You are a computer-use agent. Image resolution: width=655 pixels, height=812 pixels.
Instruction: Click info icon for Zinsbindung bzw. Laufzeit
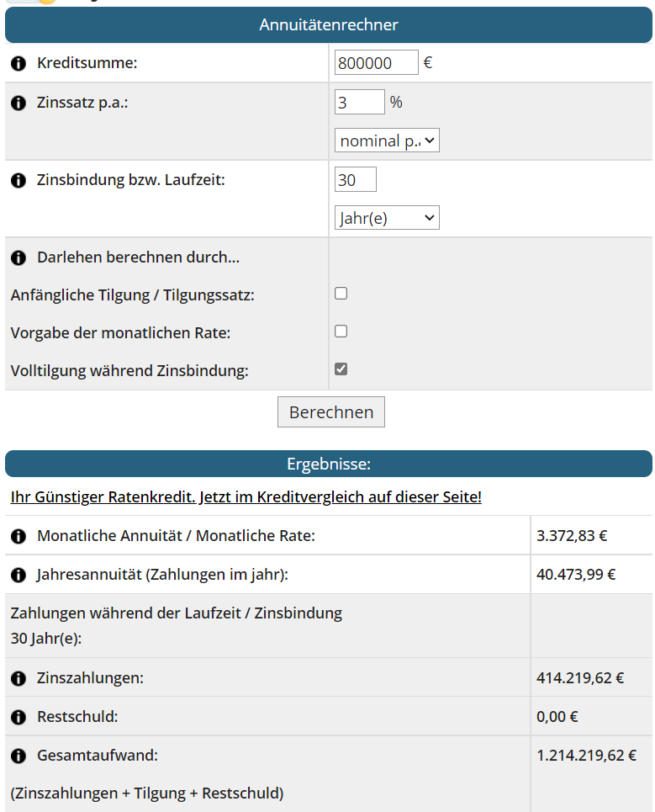click(x=18, y=180)
